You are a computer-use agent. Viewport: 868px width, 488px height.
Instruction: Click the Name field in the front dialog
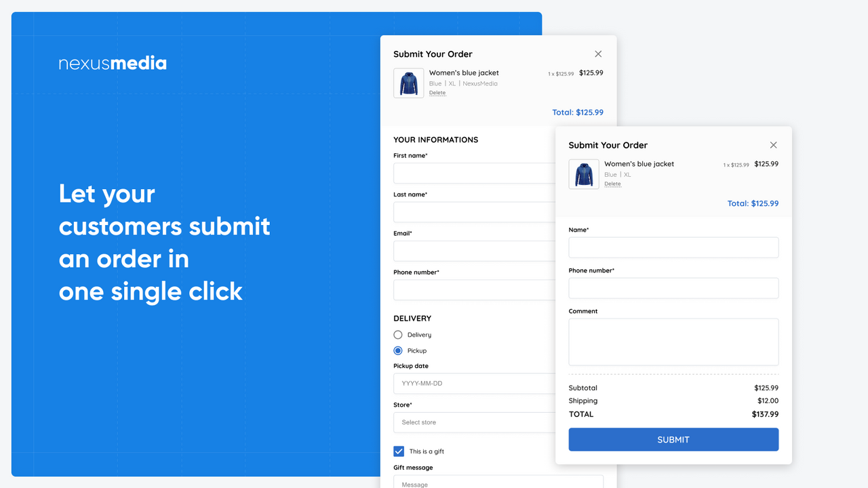(673, 247)
